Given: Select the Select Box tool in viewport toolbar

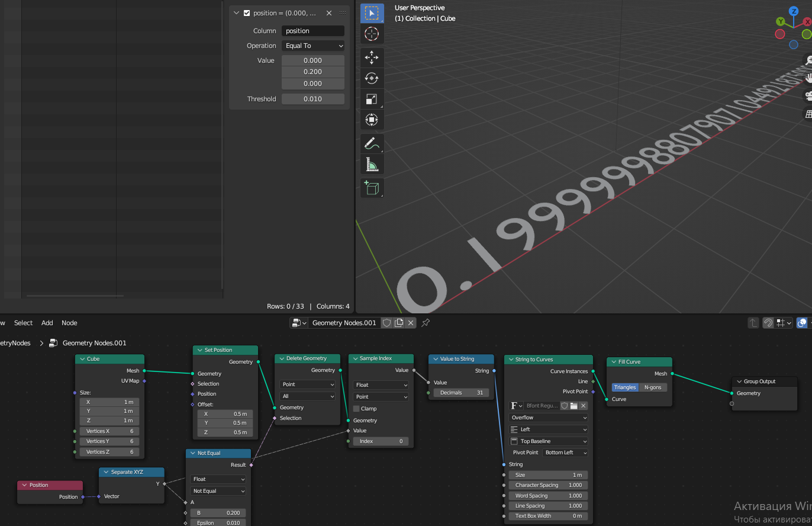Looking at the screenshot, I should tap(372, 13).
